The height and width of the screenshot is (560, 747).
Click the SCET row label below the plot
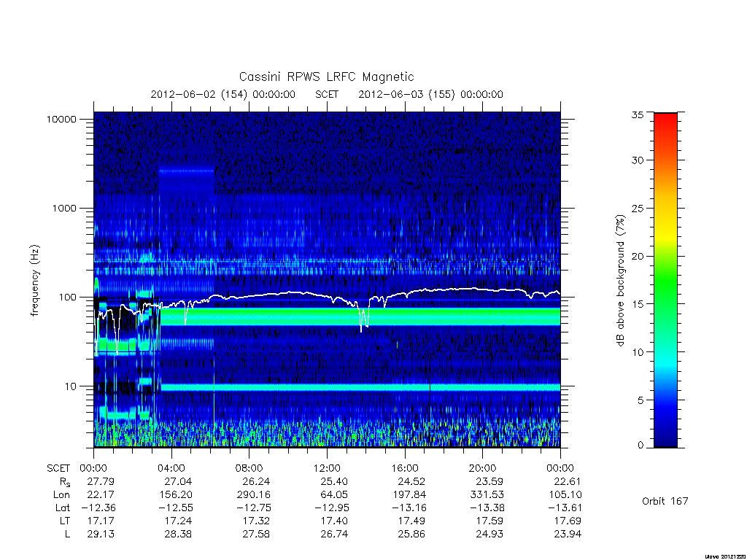click(58, 469)
